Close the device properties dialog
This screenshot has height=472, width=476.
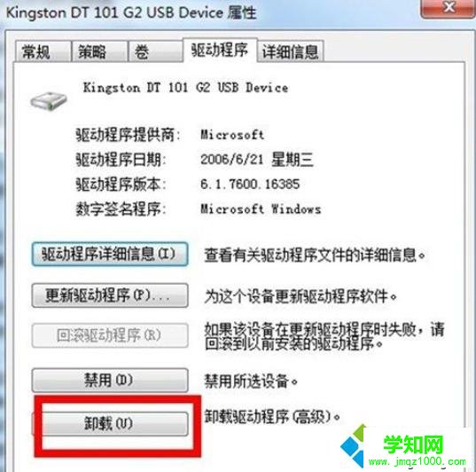(448, 8)
